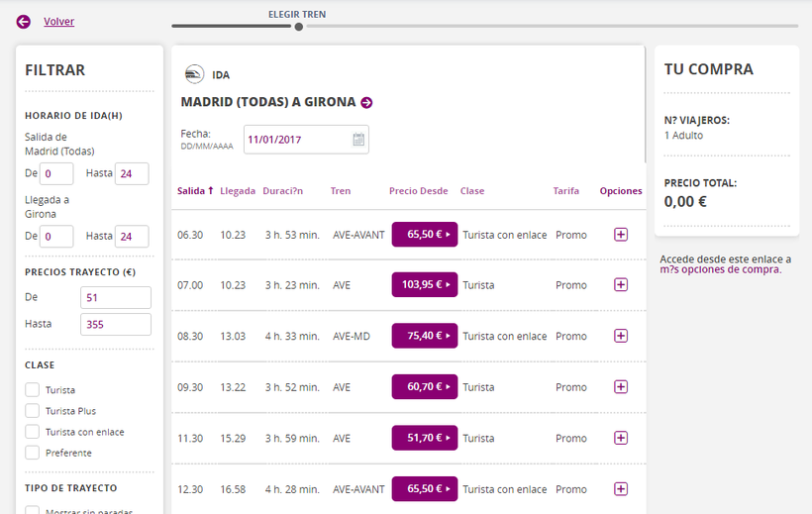Expand options for the 07.00 AVE train

coord(621,285)
